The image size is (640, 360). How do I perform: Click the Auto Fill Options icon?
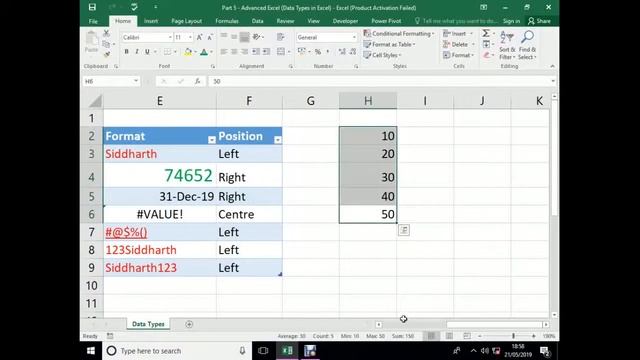pyautogui.click(x=404, y=230)
